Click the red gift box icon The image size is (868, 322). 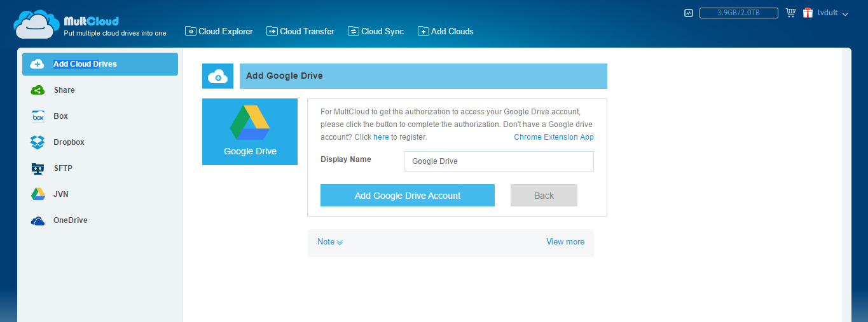point(808,13)
